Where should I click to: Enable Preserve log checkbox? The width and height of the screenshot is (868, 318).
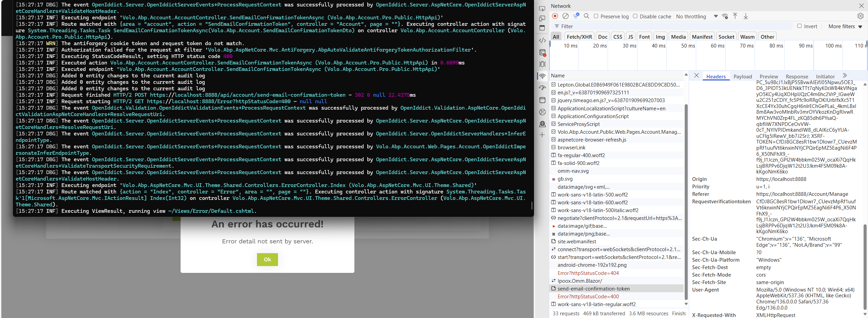coord(596,16)
